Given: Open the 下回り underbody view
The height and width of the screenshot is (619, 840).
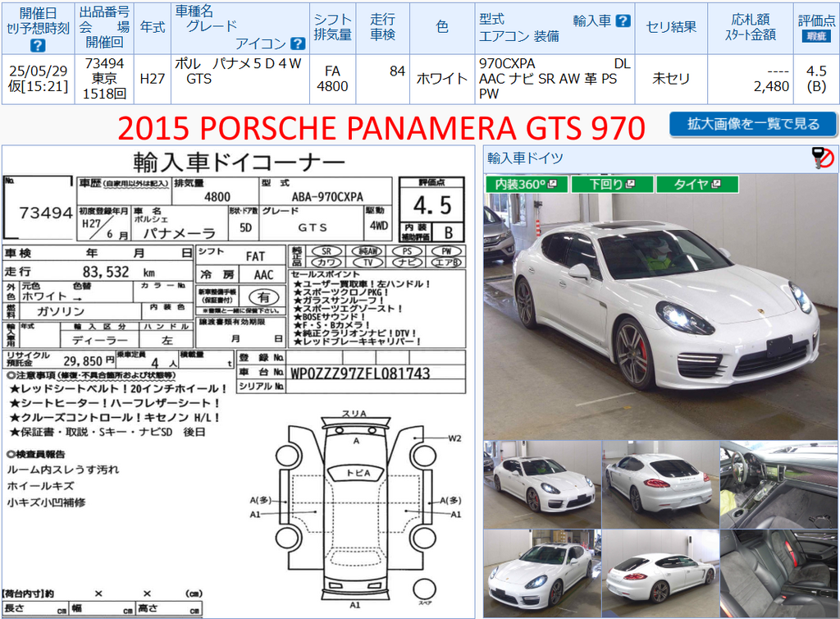Looking at the screenshot, I should (612, 185).
